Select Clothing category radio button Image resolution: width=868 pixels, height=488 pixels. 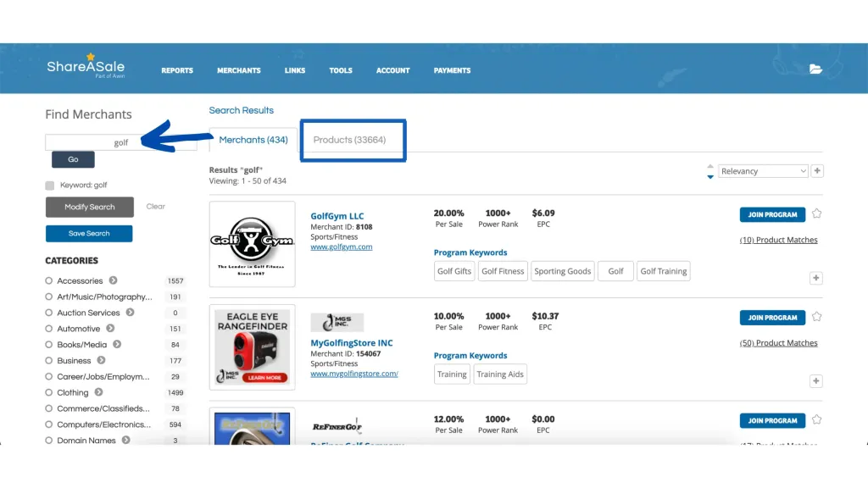coord(48,393)
